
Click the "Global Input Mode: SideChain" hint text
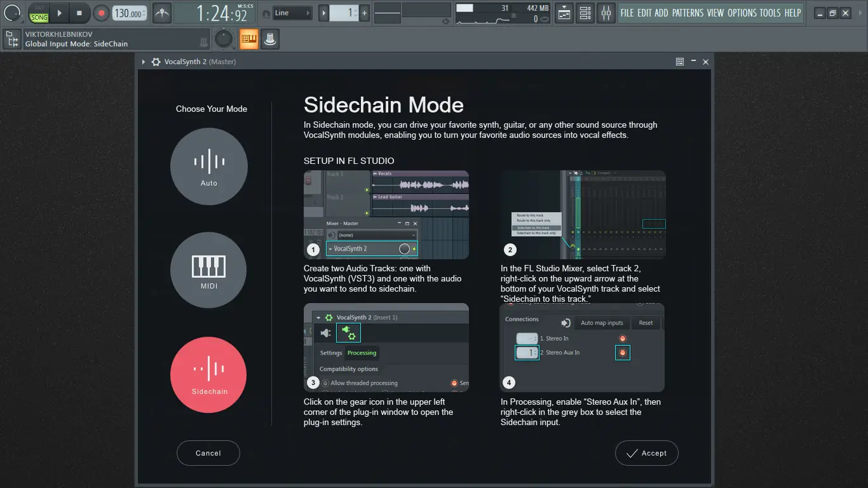click(76, 44)
